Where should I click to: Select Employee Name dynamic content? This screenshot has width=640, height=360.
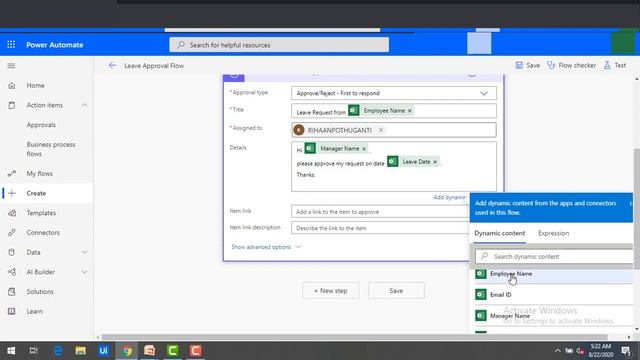point(554,274)
